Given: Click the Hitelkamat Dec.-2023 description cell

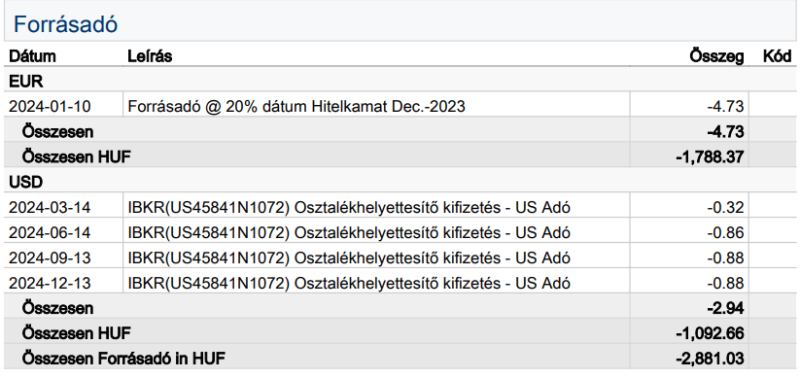Looking at the screenshot, I should [x=296, y=106].
